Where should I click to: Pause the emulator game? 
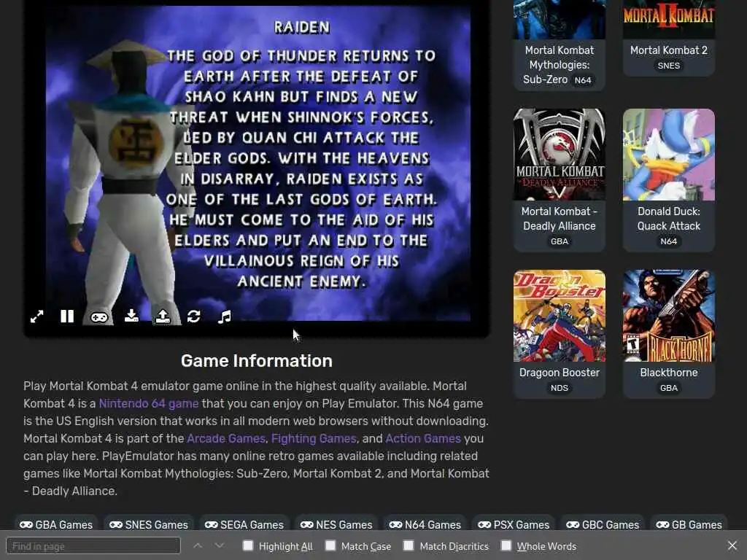click(67, 316)
